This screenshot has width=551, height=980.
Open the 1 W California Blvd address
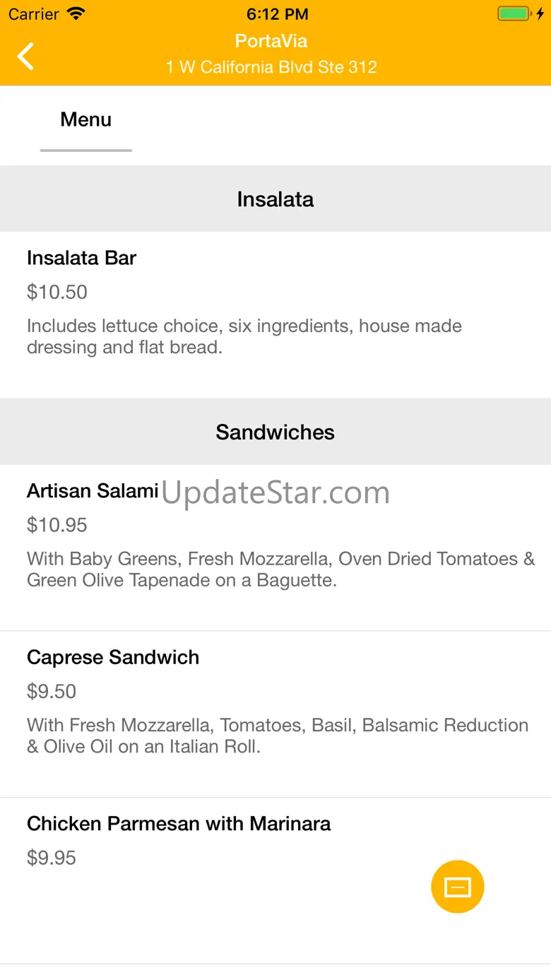tap(271, 67)
